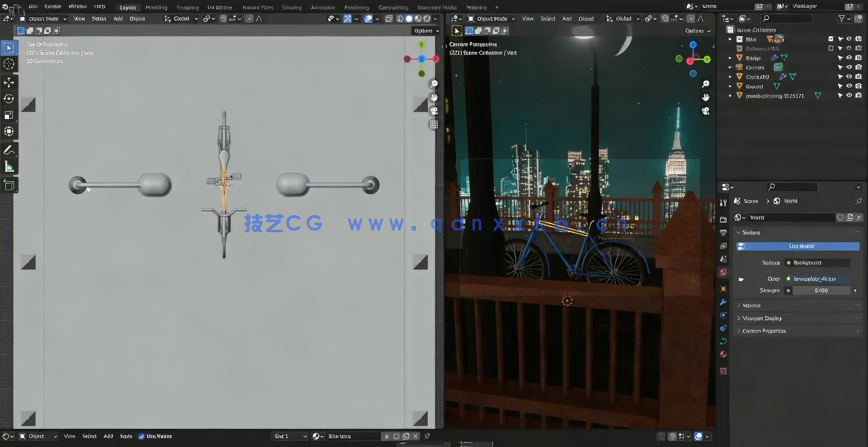Disable render visibility for the Ground object
The width and height of the screenshot is (868, 447).
pyautogui.click(x=858, y=86)
